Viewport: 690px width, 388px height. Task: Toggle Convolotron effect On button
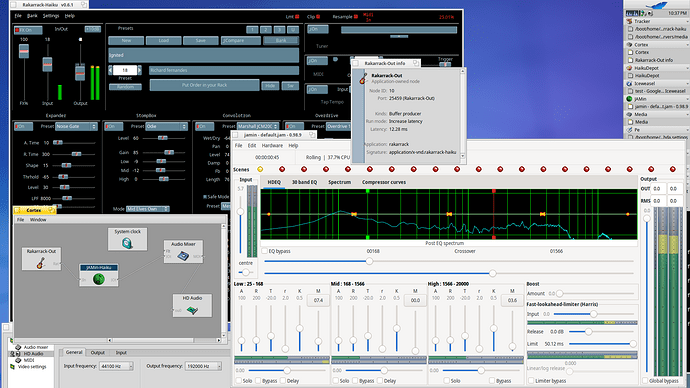pos(205,126)
